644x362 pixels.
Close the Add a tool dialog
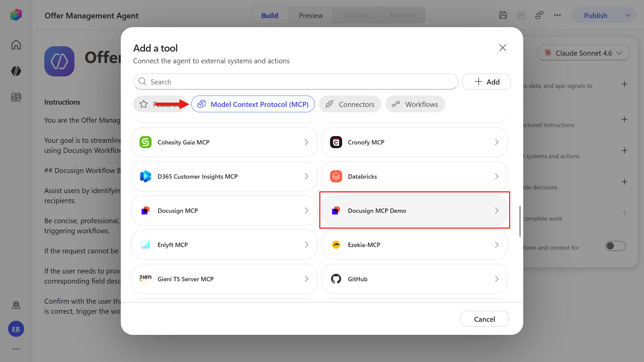point(502,48)
